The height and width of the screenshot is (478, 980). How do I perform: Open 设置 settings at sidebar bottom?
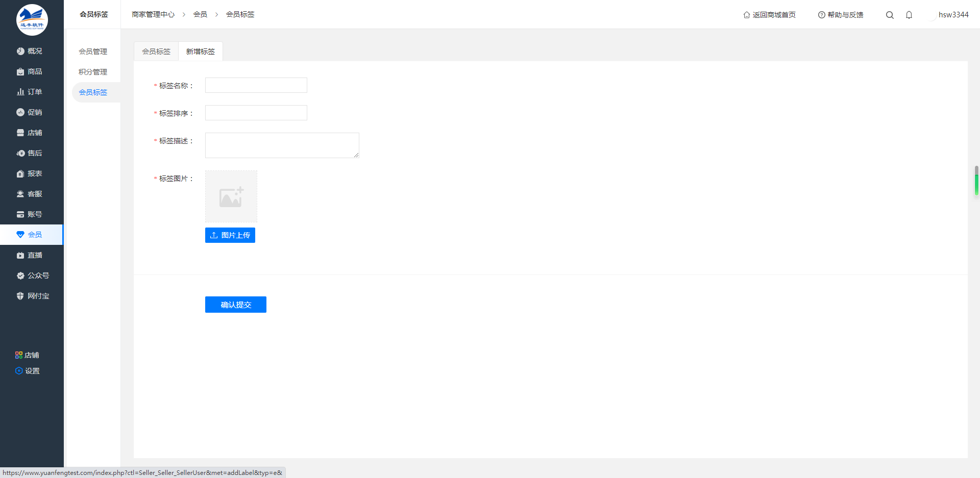pyautogui.click(x=28, y=371)
